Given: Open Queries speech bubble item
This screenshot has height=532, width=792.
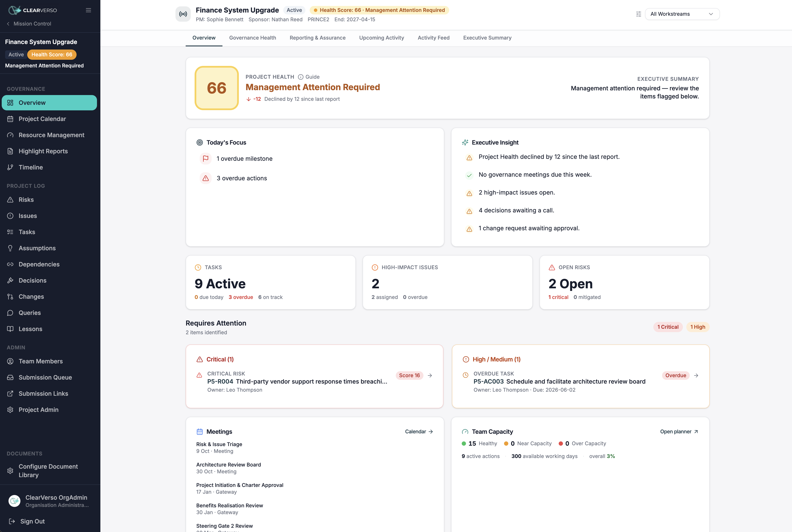Looking at the screenshot, I should pos(49,313).
